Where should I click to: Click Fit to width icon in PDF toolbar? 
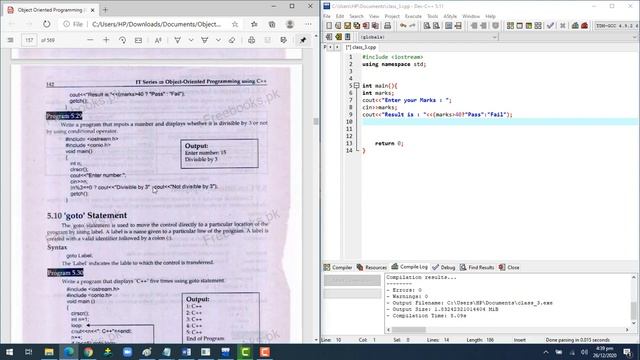pos(138,40)
